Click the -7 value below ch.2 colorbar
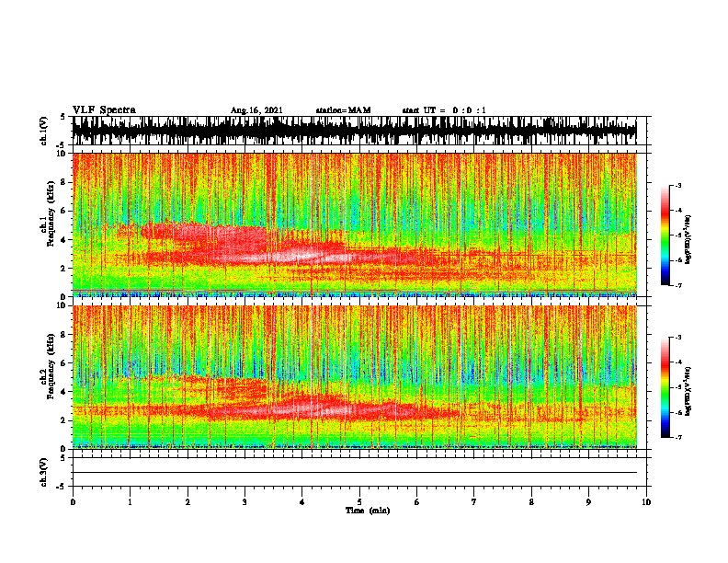The width and height of the screenshot is (728, 563). [678, 437]
